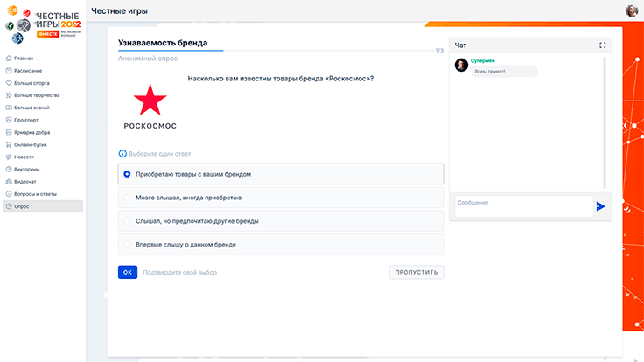Click Супермен's chat avatar
This screenshot has height=362, width=644.
point(461,65)
